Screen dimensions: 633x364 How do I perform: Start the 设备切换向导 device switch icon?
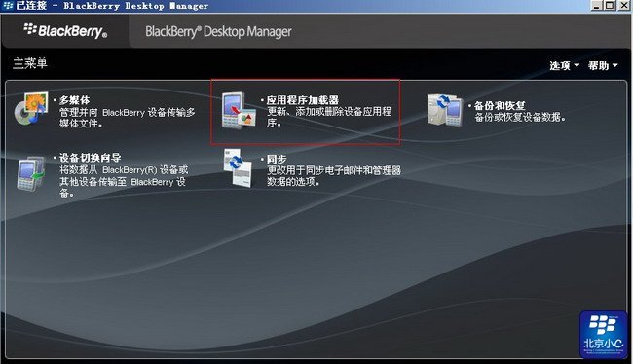(31, 173)
